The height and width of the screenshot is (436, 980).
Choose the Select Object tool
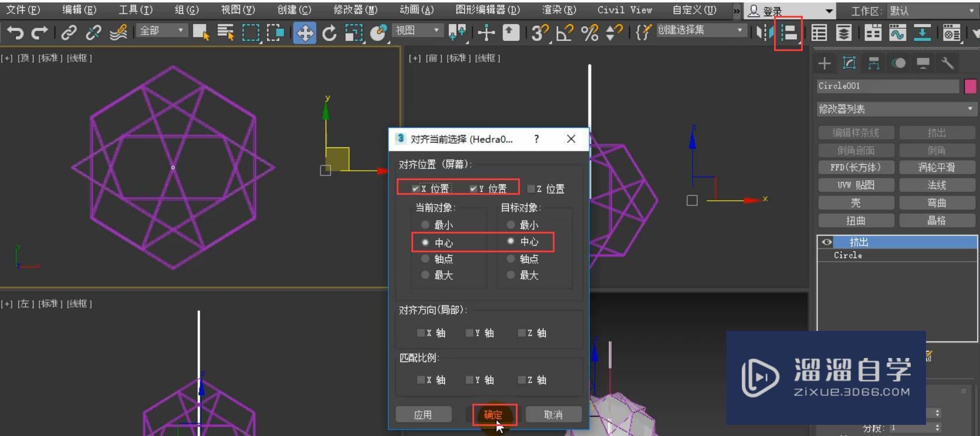pos(201,32)
